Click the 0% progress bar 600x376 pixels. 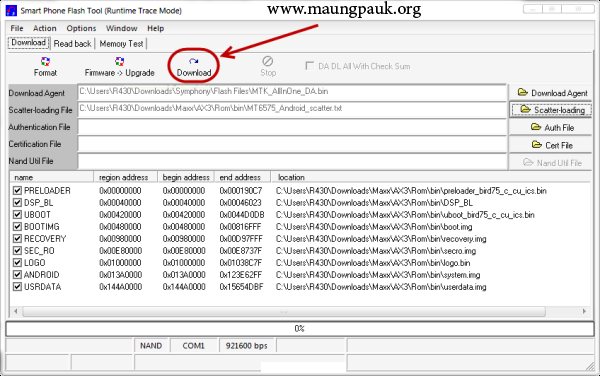[x=300, y=329]
